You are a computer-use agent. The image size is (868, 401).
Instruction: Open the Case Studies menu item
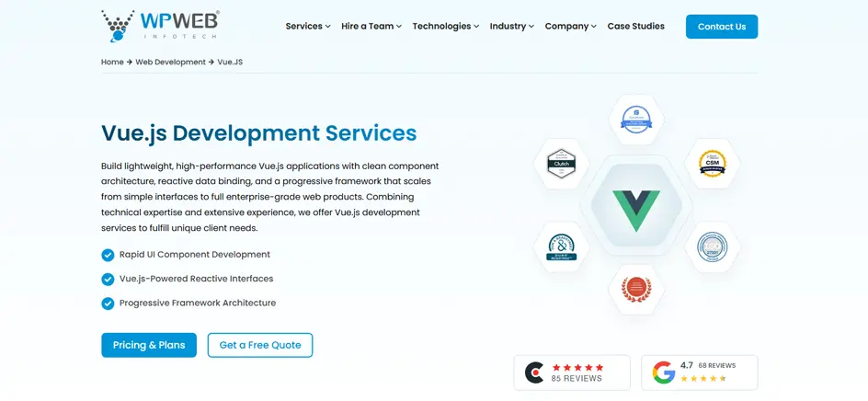(635, 26)
